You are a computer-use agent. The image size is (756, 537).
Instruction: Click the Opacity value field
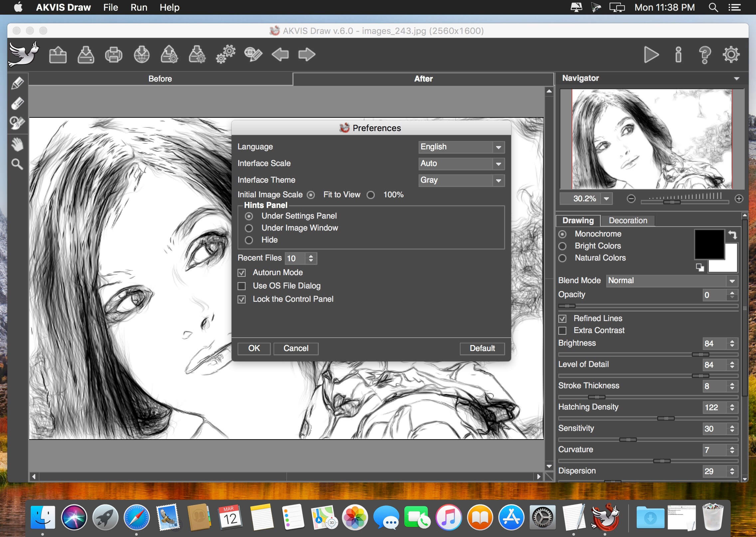click(715, 295)
